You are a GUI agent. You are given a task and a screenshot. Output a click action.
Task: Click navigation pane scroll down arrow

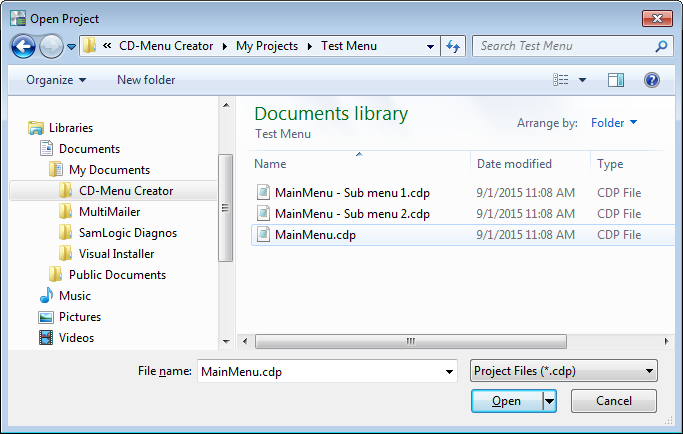[x=226, y=342]
